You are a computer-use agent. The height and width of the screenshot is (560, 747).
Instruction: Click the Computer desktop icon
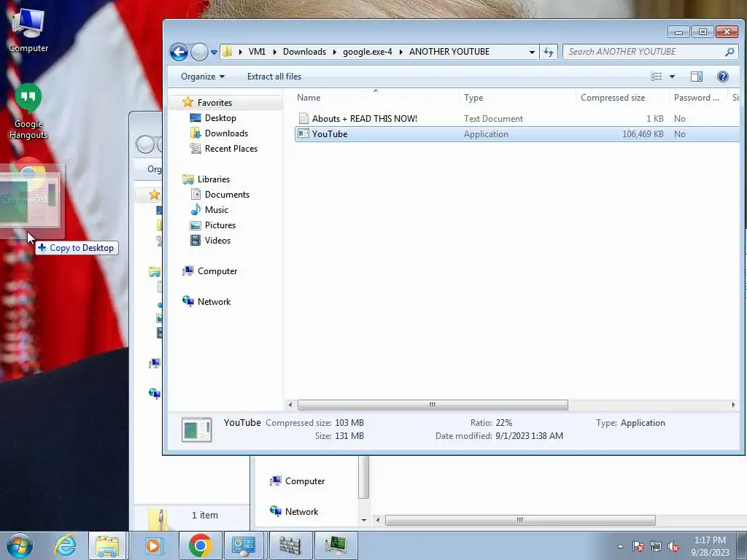(x=28, y=30)
